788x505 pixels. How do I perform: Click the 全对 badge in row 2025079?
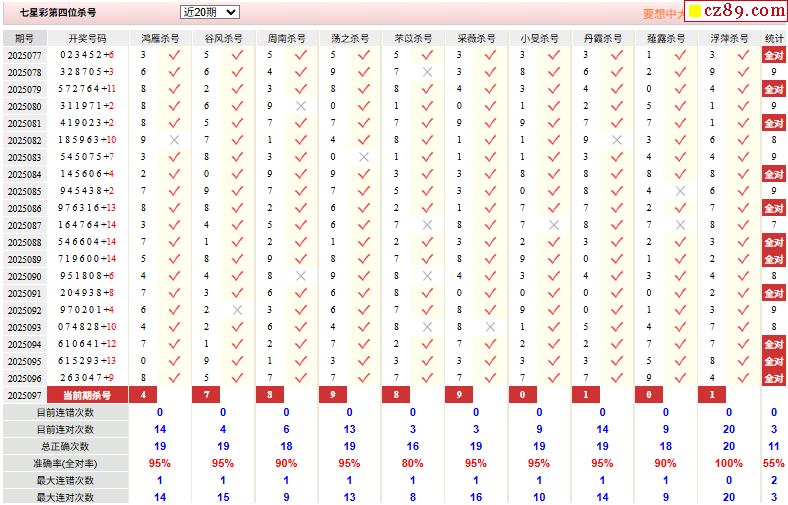(x=774, y=89)
